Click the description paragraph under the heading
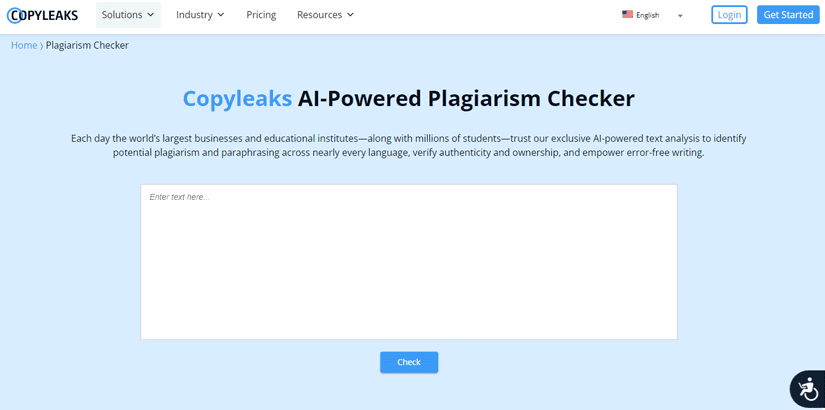 (x=408, y=145)
